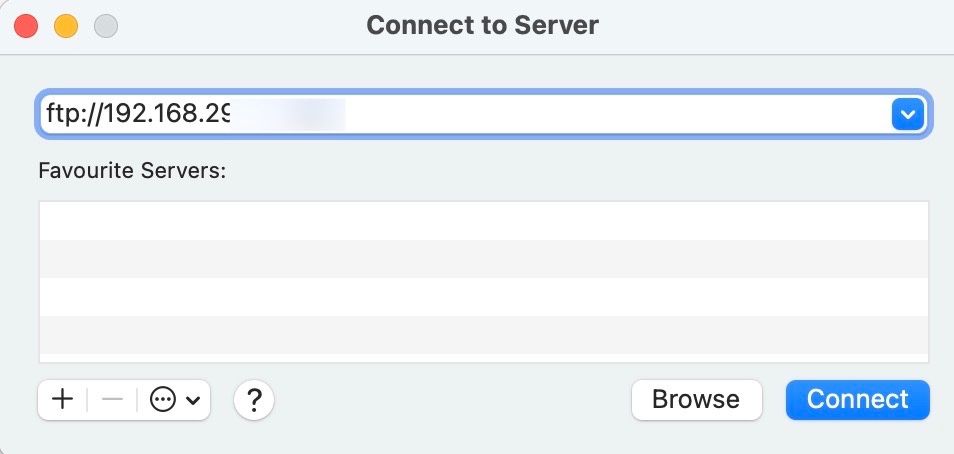Select first row in Favourite Servers list
954x454 pixels.
(x=484, y=221)
